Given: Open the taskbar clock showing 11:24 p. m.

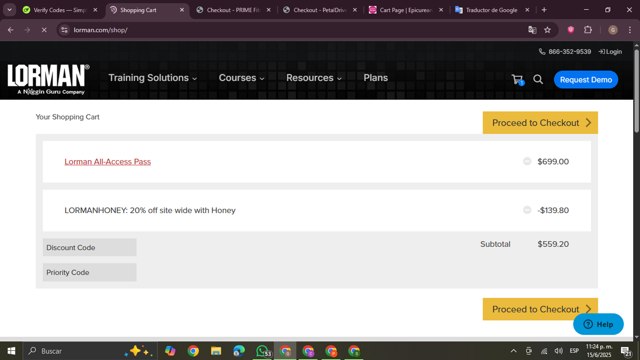Looking at the screenshot, I should coord(599,351).
